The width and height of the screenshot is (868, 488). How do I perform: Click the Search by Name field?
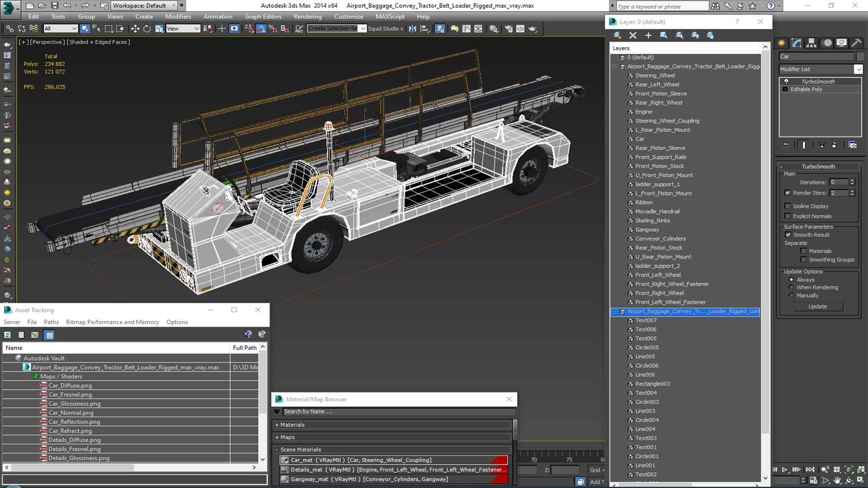398,412
